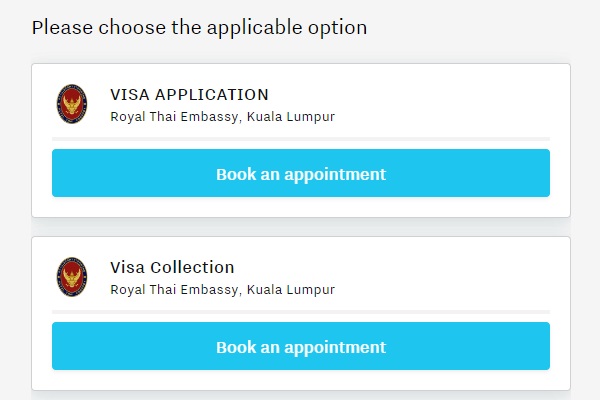
Task: Book an appointment for VISA APPLICATION
Action: point(300,173)
